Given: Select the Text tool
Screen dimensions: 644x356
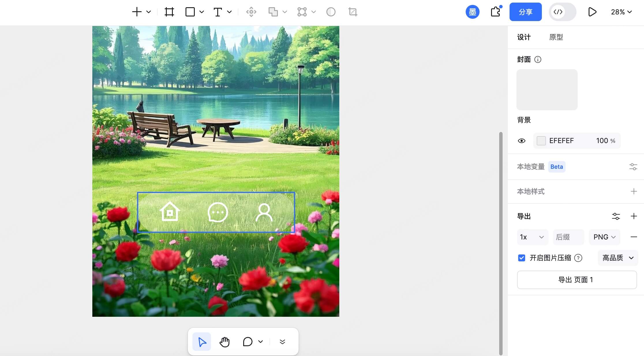Looking at the screenshot, I should [x=218, y=12].
